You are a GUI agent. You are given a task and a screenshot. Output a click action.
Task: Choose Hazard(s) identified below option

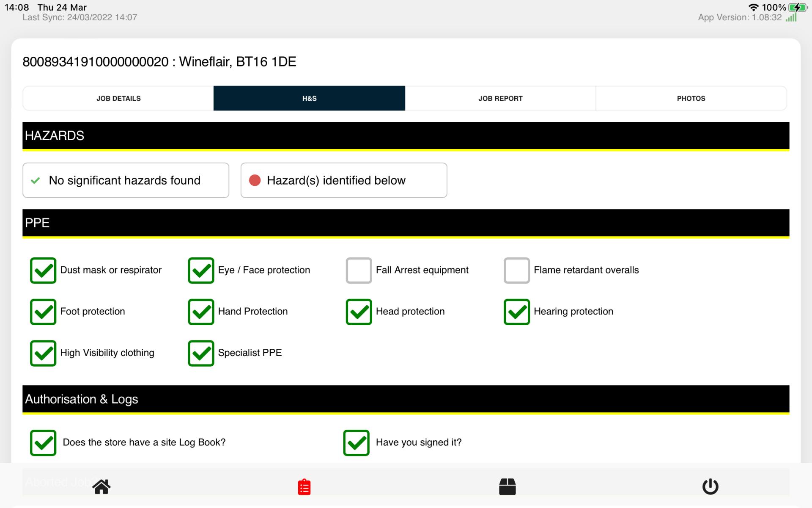point(344,180)
